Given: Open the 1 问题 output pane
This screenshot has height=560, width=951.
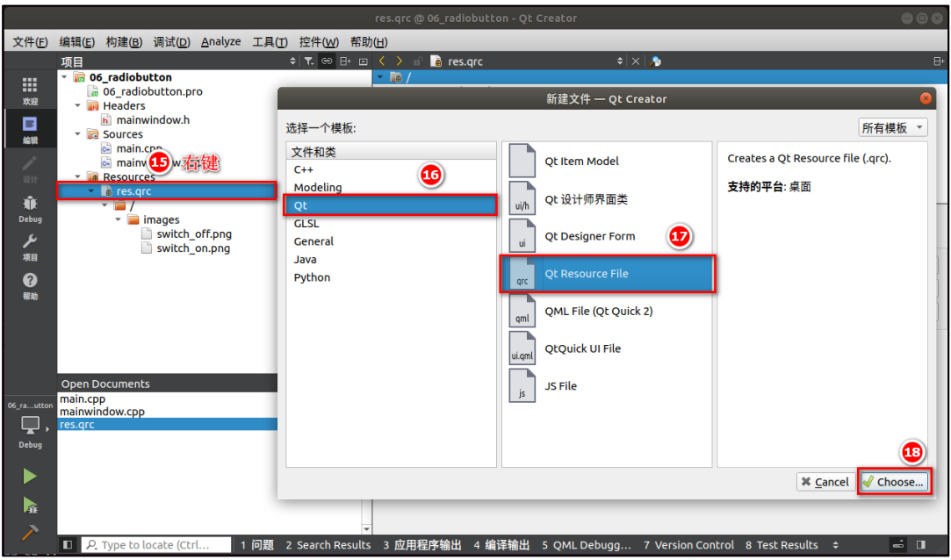Looking at the screenshot, I should 257,545.
